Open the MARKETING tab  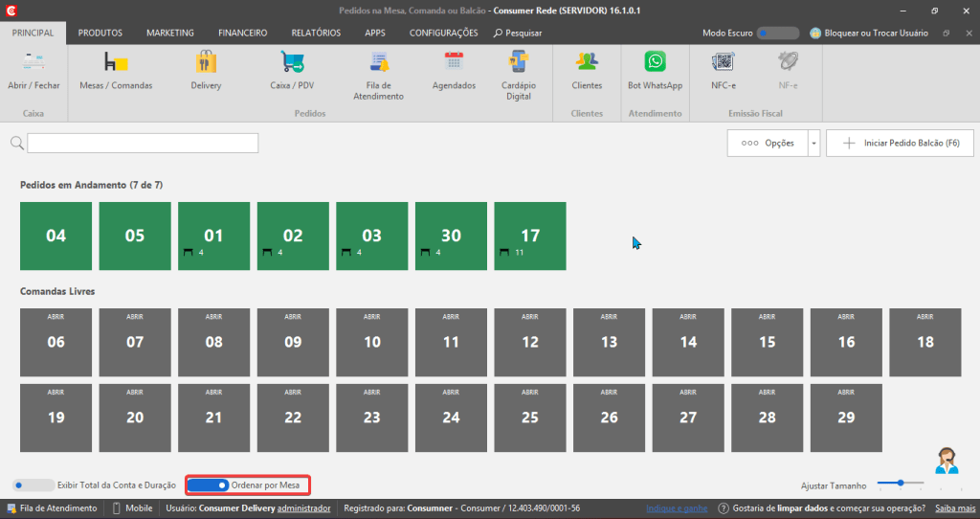[x=170, y=34]
